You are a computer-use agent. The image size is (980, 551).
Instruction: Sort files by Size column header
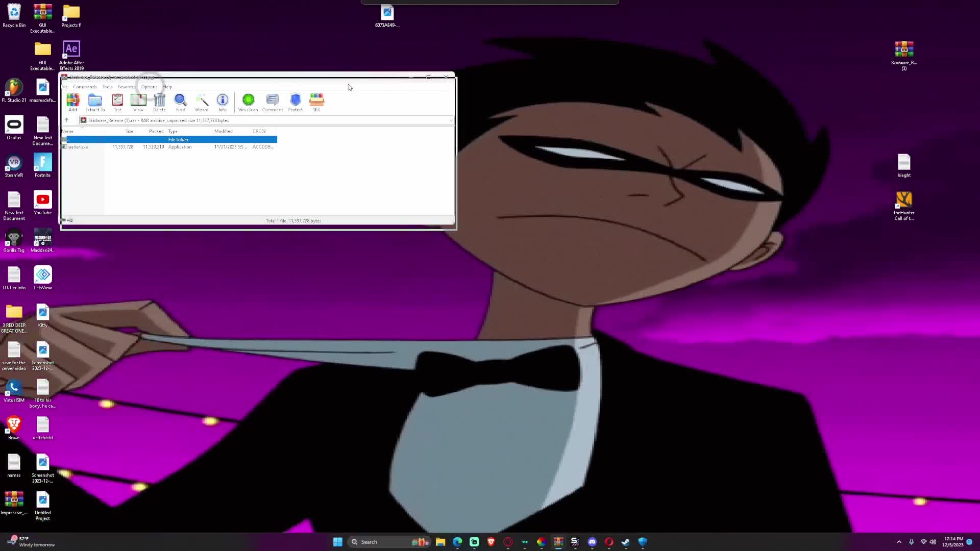129,131
